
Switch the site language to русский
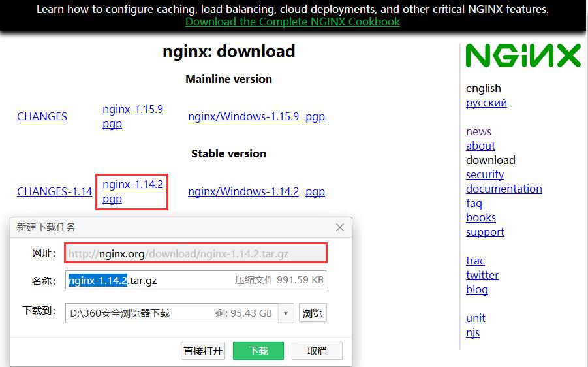click(x=486, y=103)
